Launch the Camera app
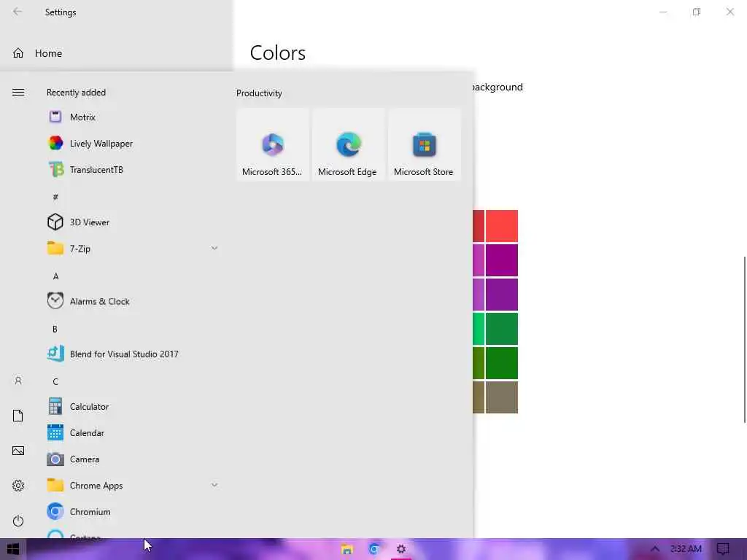The image size is (747, 560). (133, 459)
